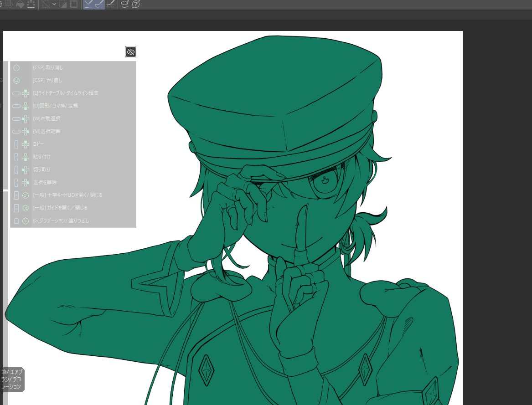Click the '筆/ エアブラシ/ デコレーション' tooltip label
The image size is (532, 405).
pos(12,379)
